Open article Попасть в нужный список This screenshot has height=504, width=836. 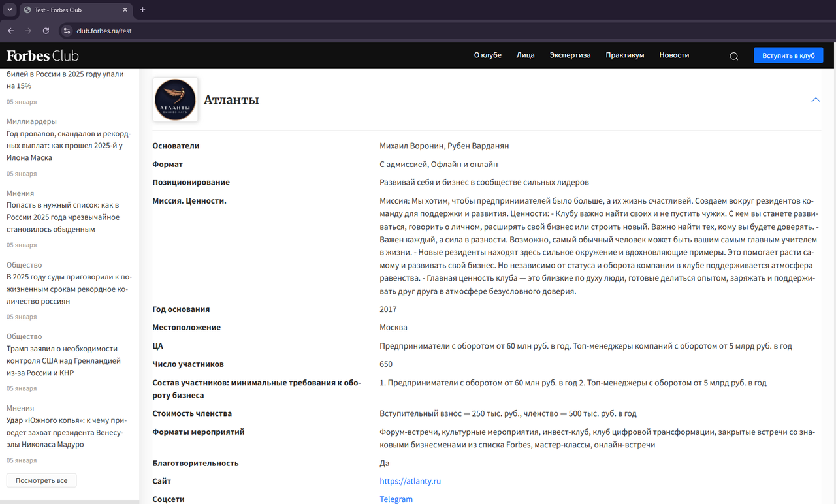(x=63, y=217)
